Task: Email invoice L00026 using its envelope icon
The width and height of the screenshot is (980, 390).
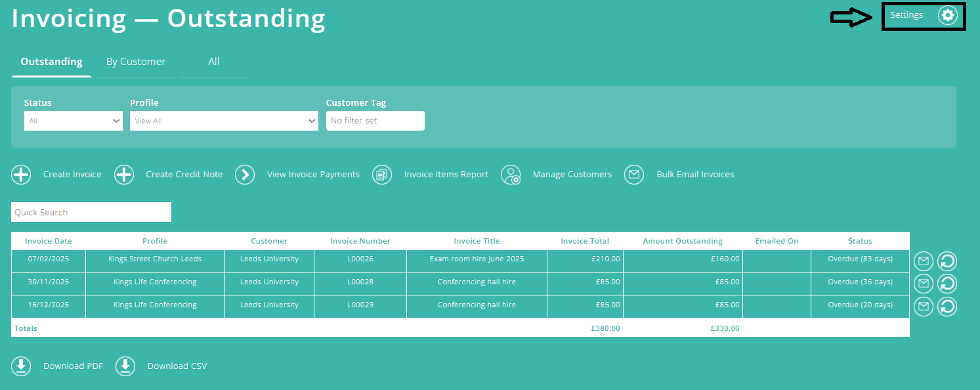Action: coord(923,261)
